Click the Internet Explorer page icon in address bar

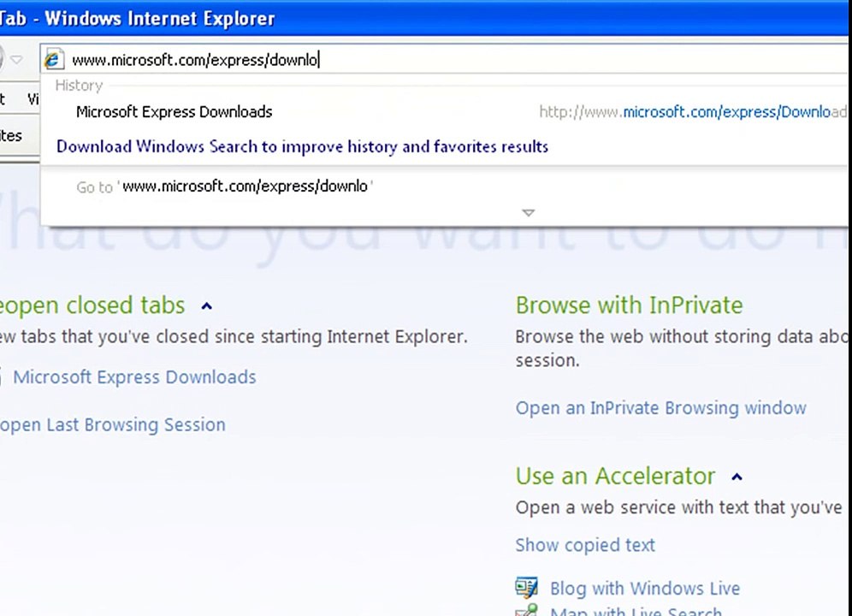pyautogui.click(x=54, y=59)
